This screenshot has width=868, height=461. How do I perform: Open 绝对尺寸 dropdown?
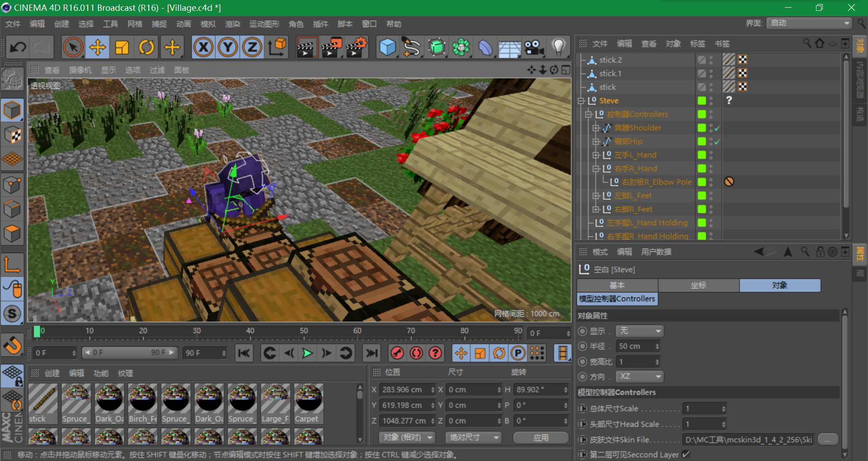coord(473,437)
